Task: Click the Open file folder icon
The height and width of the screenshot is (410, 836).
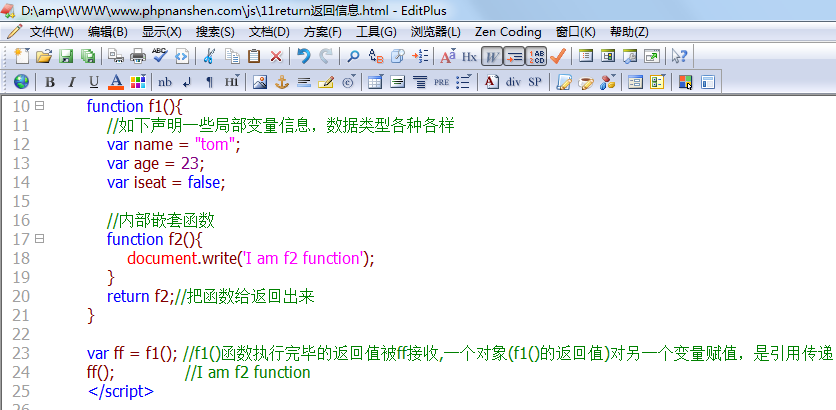Action: pyautogui.click(x=44, y=56)
